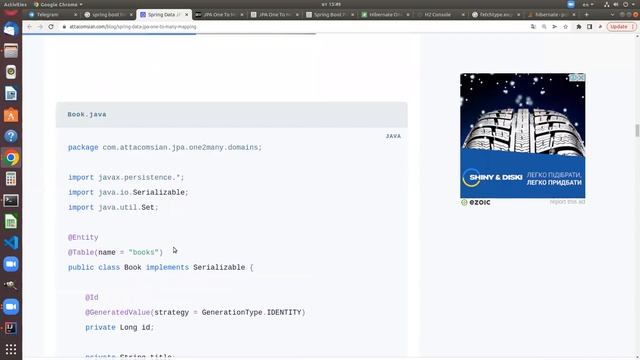Open the tab search chevron
The image size is (640, 360).
(612, 14)
